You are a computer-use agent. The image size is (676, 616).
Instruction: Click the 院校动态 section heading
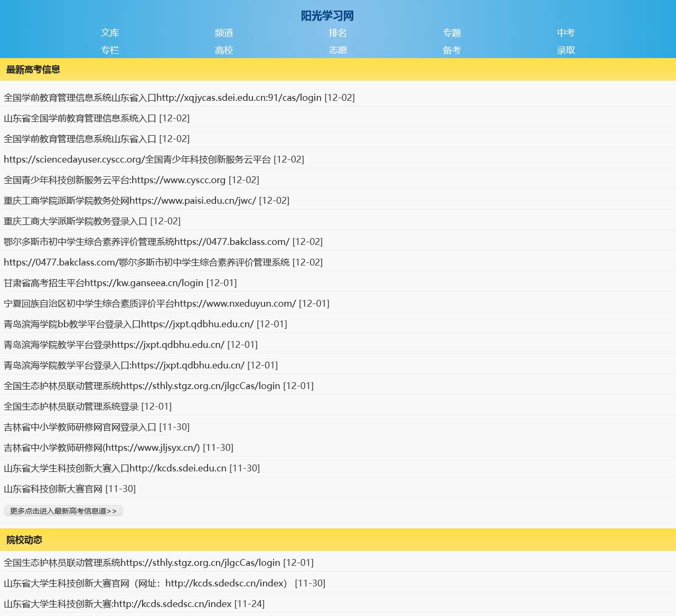pyautogui.click(x=24, y=540)
